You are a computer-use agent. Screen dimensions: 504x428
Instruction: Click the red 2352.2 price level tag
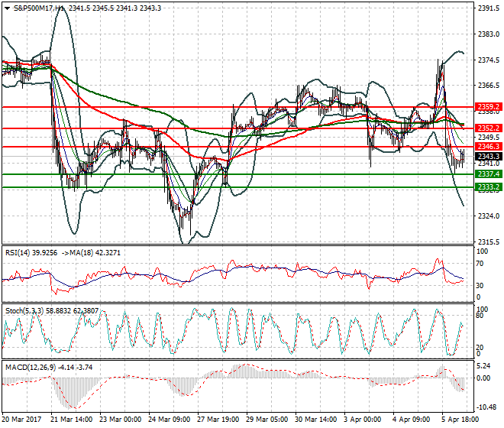pyautogui.click(x=487, y=128)
